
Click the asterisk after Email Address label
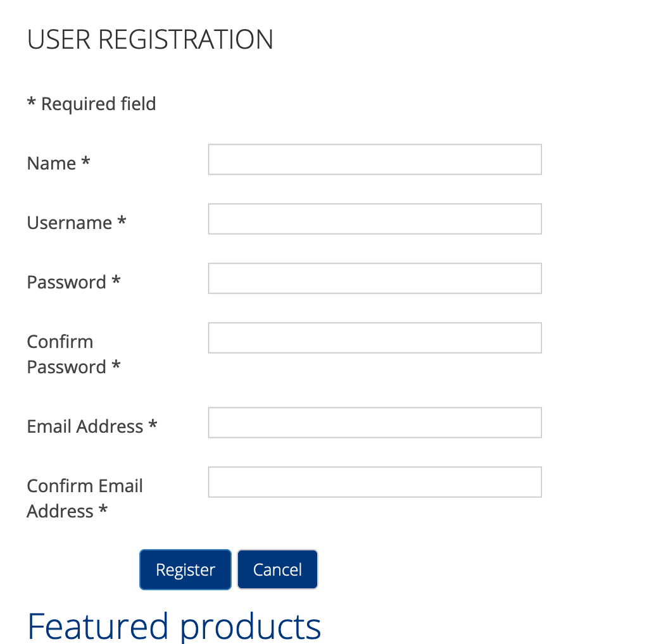point(153,426)
